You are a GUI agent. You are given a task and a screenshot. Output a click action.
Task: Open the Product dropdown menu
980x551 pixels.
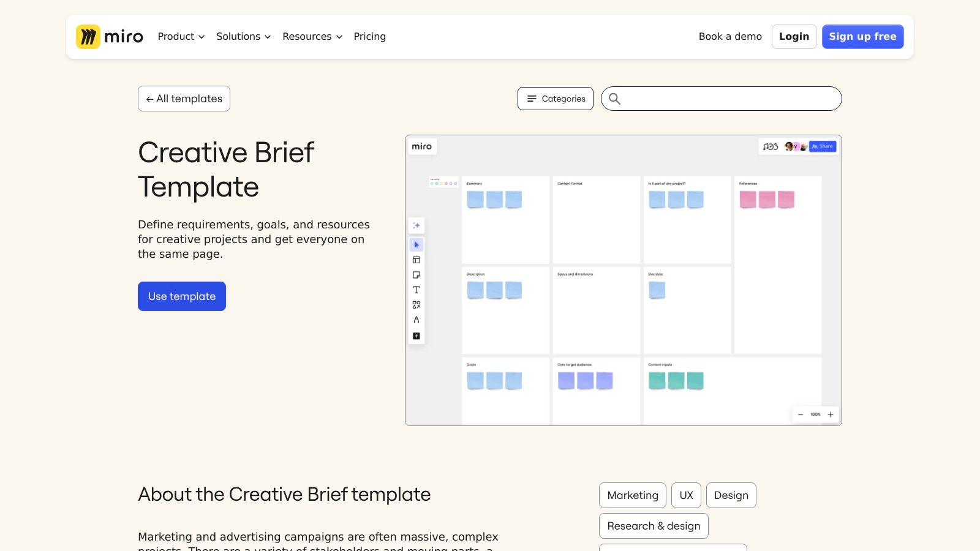pyautogui.click(x=181, y=37)
